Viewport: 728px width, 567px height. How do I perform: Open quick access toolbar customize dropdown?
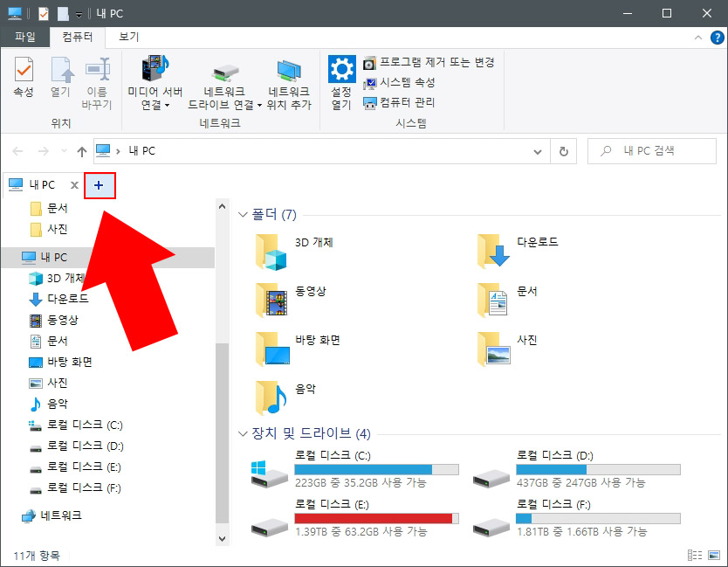point(79,14)
